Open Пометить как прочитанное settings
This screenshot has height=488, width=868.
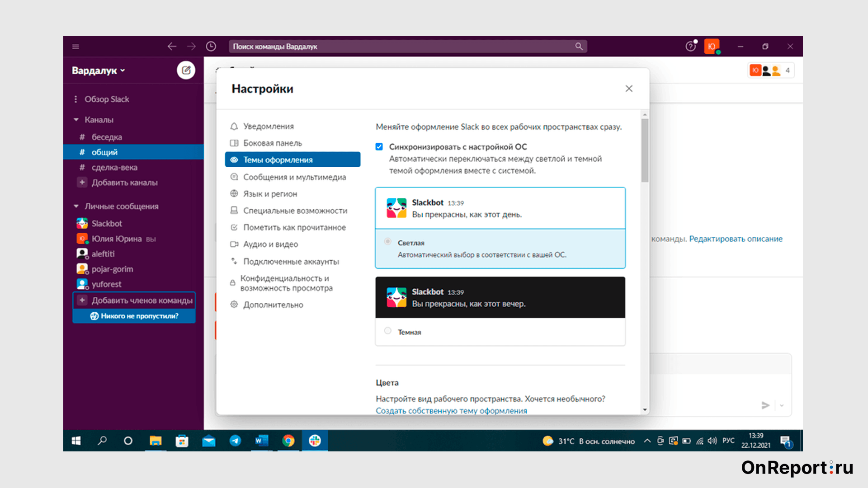(292, 227)
